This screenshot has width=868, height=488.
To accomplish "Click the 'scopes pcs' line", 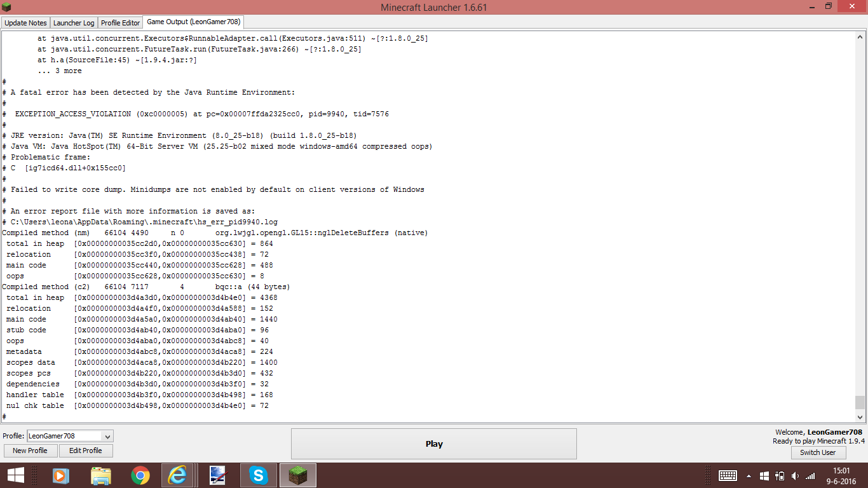I will 140,374.
